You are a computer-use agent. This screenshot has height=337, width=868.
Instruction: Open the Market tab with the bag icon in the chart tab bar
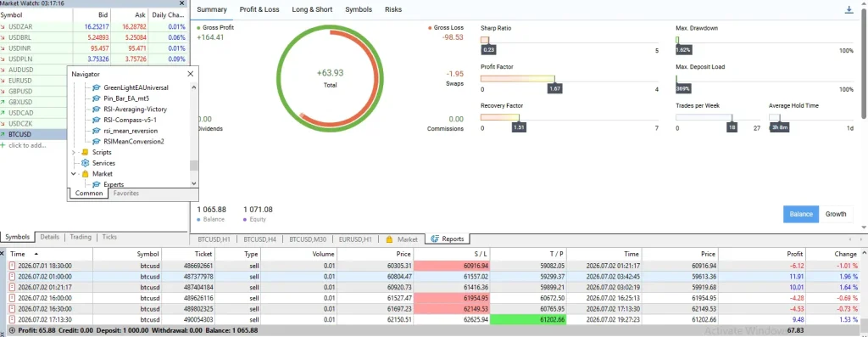point(401,239)
